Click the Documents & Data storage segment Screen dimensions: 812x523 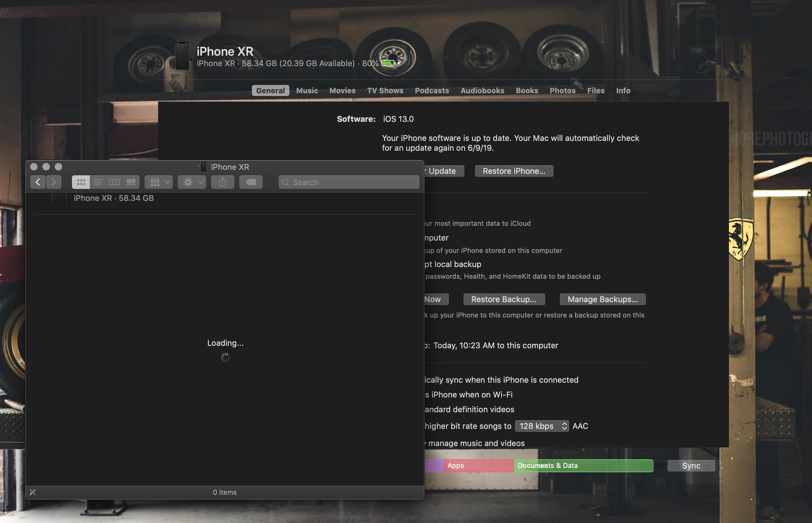pyautogui.click(x=584, y=465)
